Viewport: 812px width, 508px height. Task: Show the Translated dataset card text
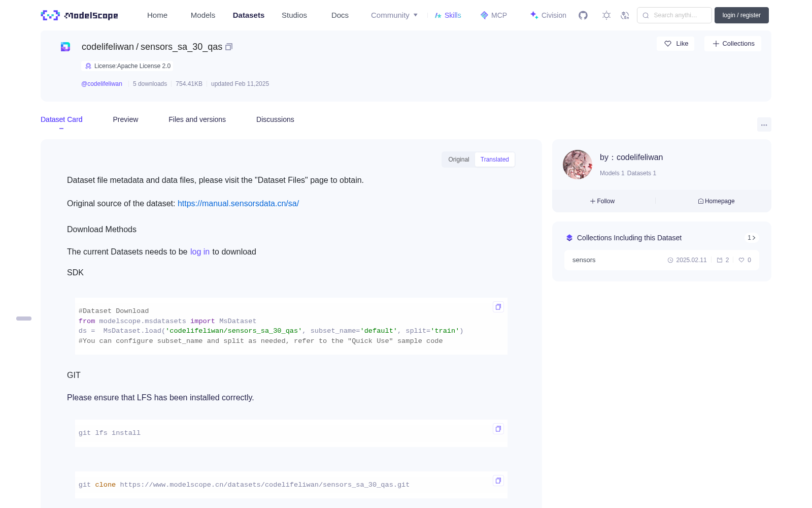coord(495,160)
